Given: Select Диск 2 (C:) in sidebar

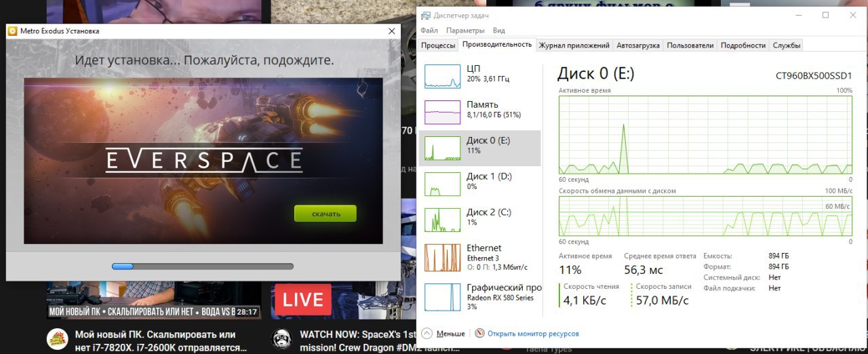Looking at the screenshot, I should [479, 220].
